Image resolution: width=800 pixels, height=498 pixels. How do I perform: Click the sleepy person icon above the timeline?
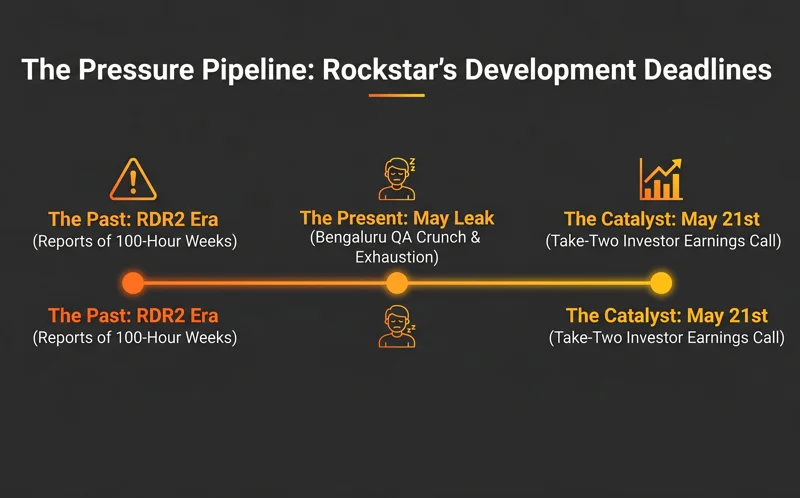coord(397,179)
